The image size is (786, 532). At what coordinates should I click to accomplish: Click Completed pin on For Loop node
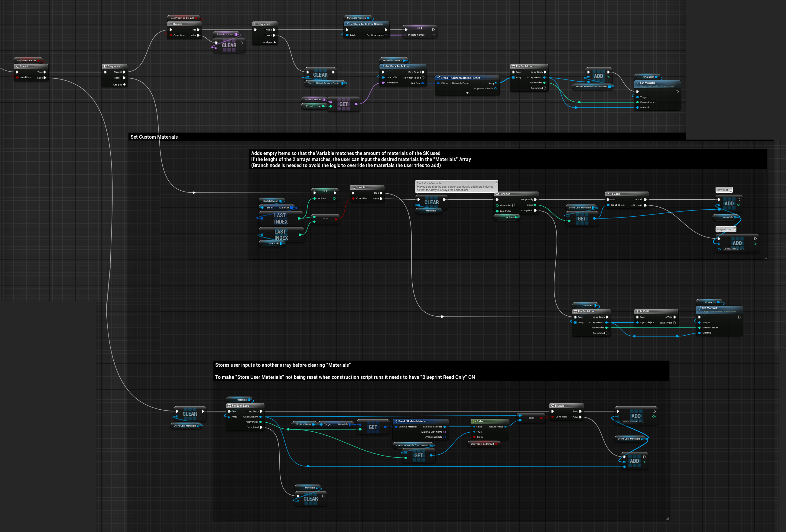[535, 211]
